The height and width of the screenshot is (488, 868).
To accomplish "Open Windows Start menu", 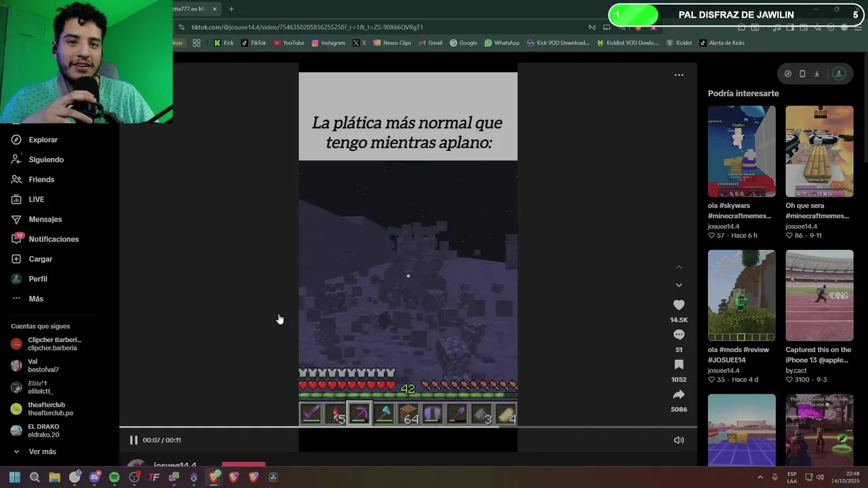I will pos(15,477).
